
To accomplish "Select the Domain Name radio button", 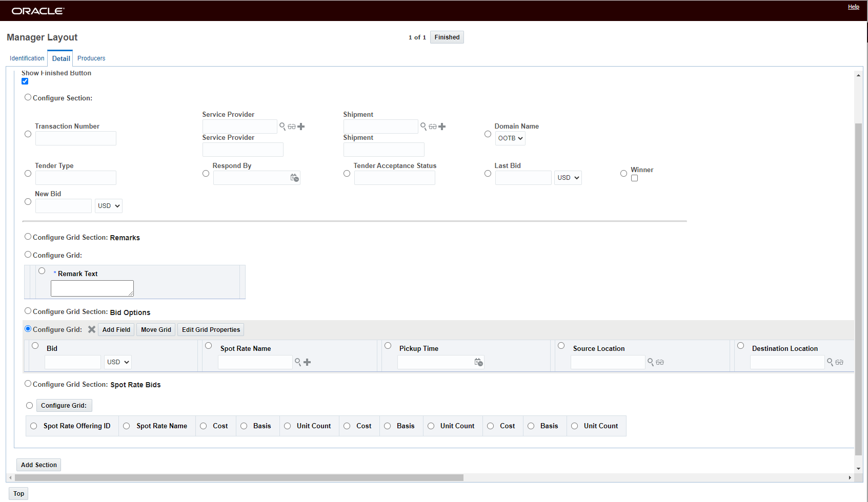I will tap(488, 134).
